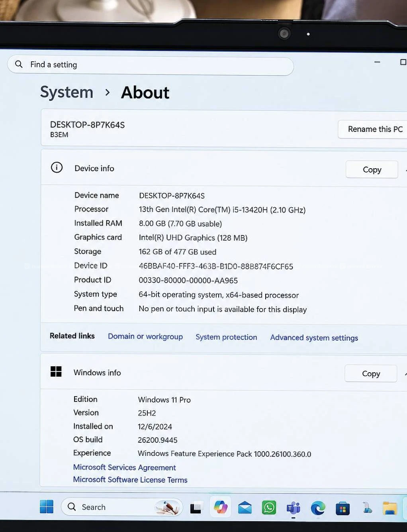Screen dimensions: 407x532
Task: Click the Windows Feature Experience Pack value
Action: (x=225, y=454)
